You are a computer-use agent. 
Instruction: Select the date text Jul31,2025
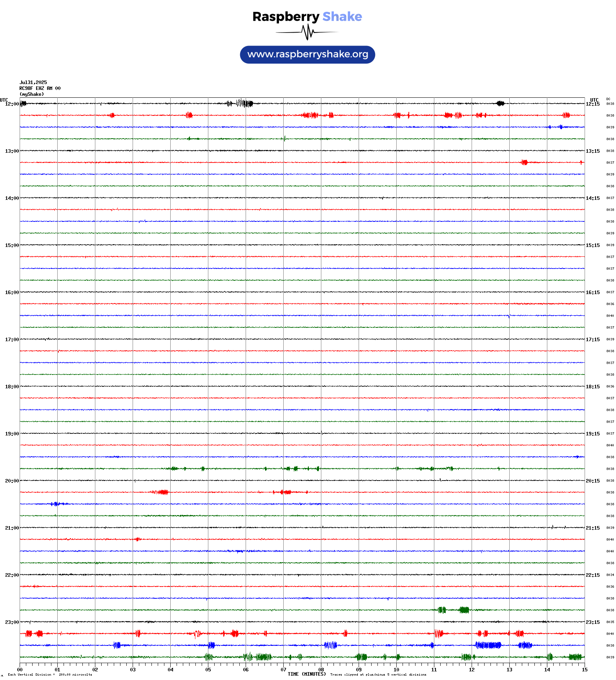(33, 82)
